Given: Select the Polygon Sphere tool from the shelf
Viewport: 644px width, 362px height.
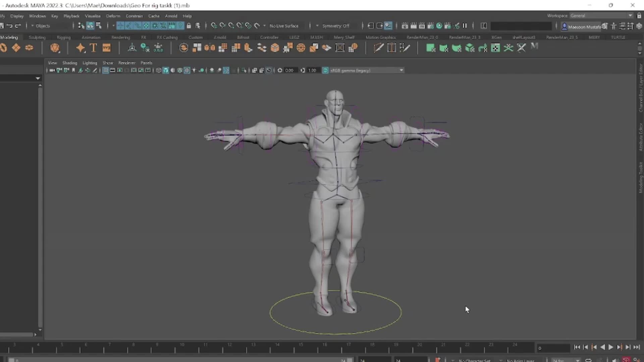Looking at the screenshot, I should coord(4,48).
